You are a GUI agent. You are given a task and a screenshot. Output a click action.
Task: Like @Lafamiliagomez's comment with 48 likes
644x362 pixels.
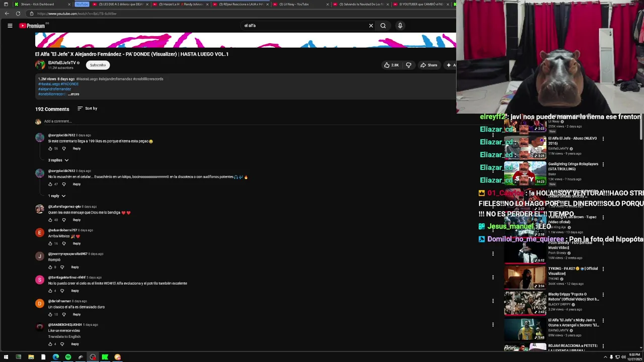click(50, 220)
